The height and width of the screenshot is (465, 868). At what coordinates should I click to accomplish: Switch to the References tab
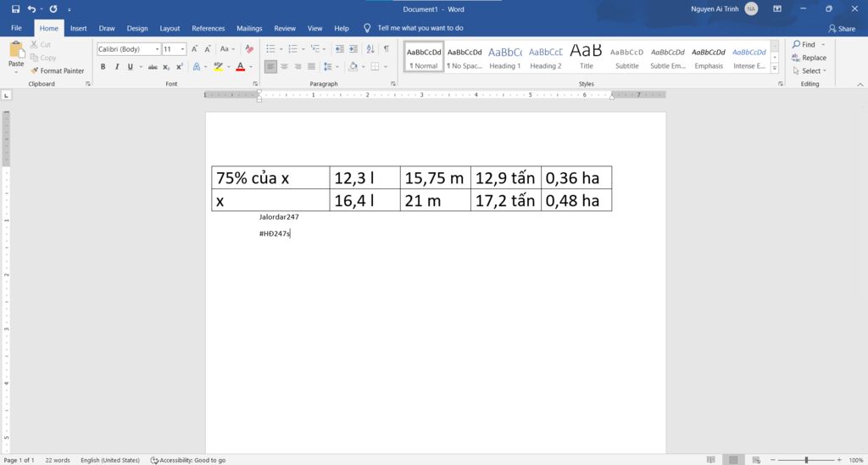[x=209, y=28]
